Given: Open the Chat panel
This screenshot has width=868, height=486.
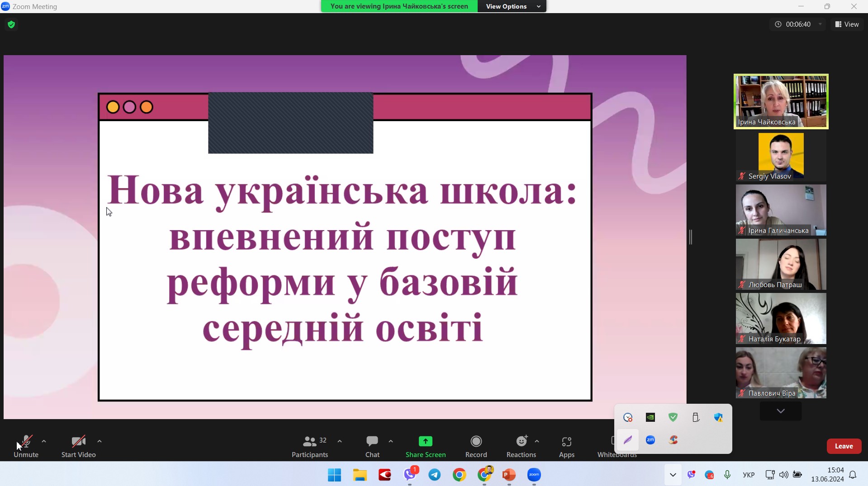Looking at the screenshot, I should click(x=372, y=446).
